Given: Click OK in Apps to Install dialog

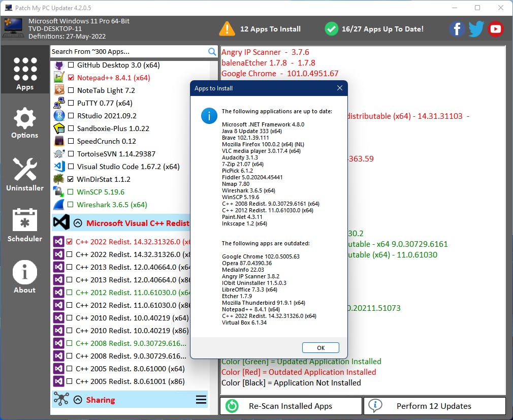Looking at the screenshot, I should pos(320,348).
